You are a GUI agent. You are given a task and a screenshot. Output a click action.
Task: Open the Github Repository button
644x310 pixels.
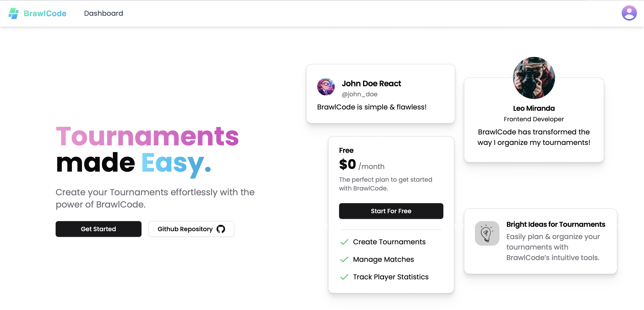point(191,229)
